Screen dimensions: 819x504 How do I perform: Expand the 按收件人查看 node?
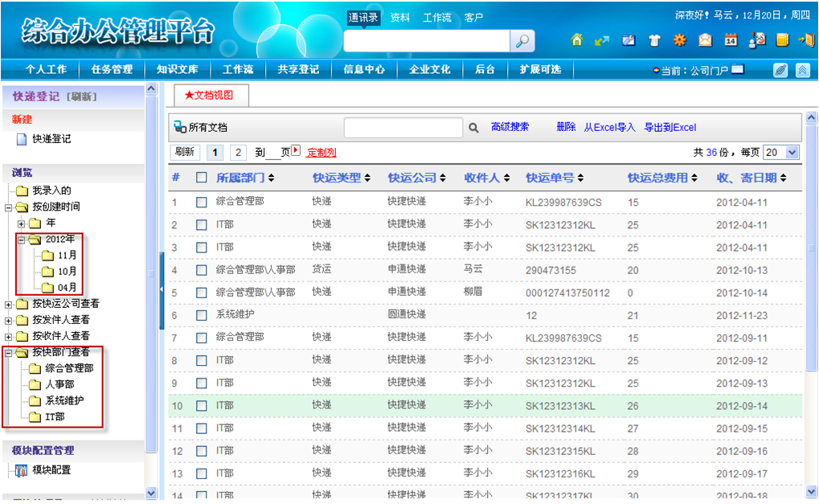coord(8,337)
